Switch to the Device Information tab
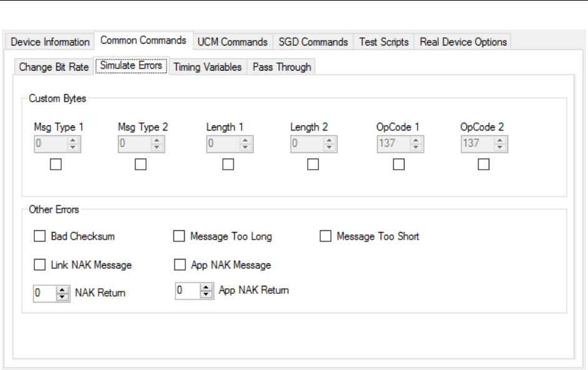This screenshot has width=588, height=370. point(50,42)
